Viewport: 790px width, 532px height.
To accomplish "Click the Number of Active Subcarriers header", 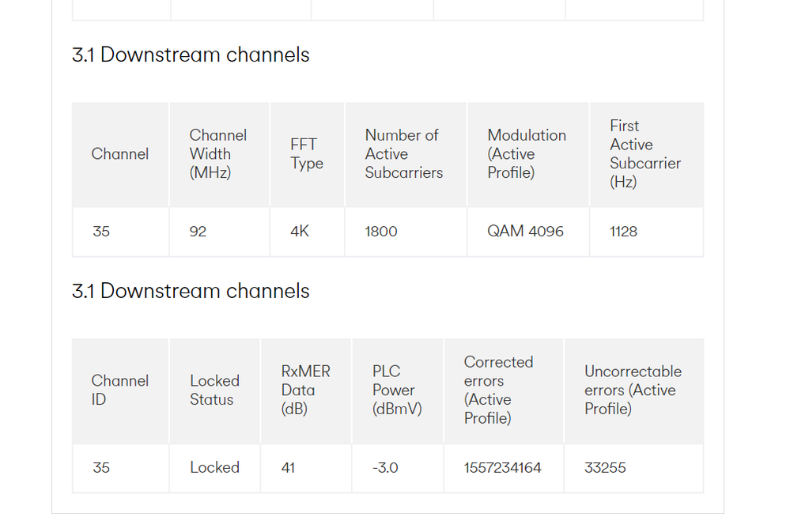I will [403, 153].
